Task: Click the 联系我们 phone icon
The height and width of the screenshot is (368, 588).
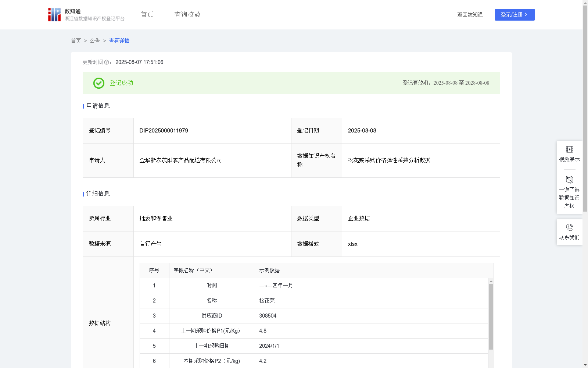Action: pos(569,227)
